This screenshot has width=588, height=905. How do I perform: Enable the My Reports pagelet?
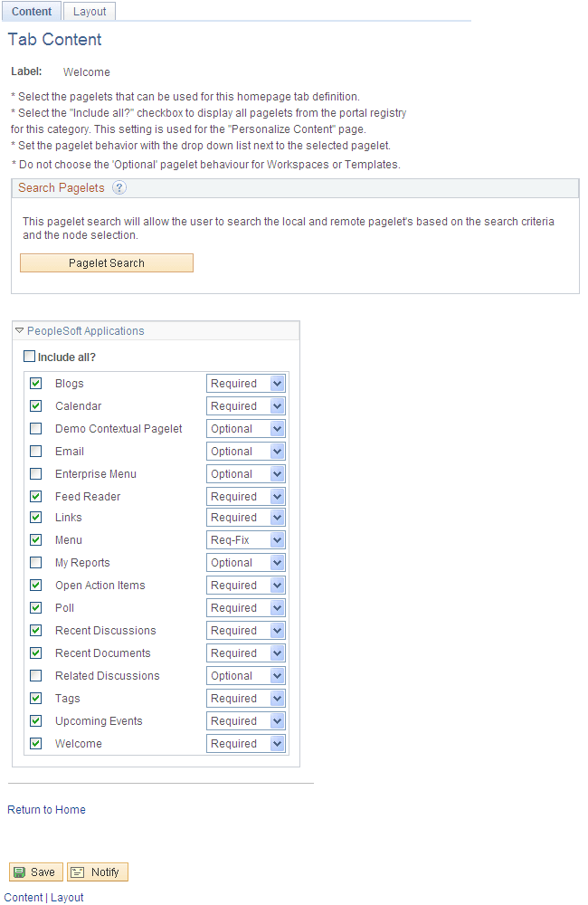click(x=35, y=562)
